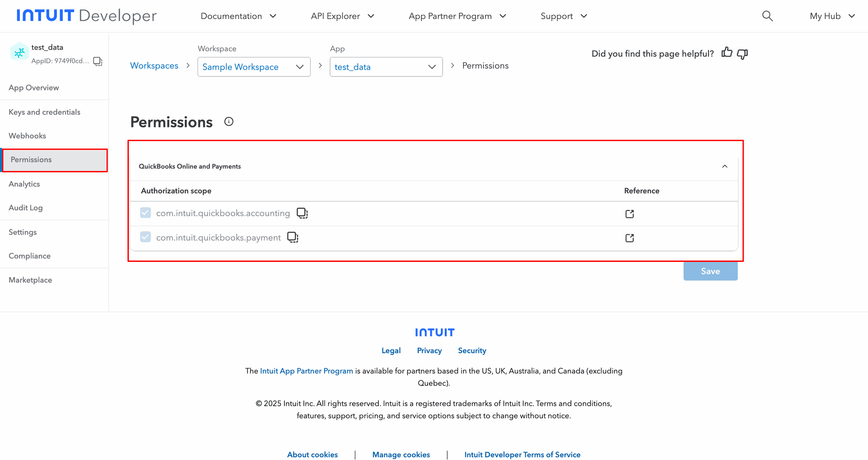Viewport: 868px width, 460px height.
Task: Copy the AppID using the copy icon
Action: pos(98,61)
